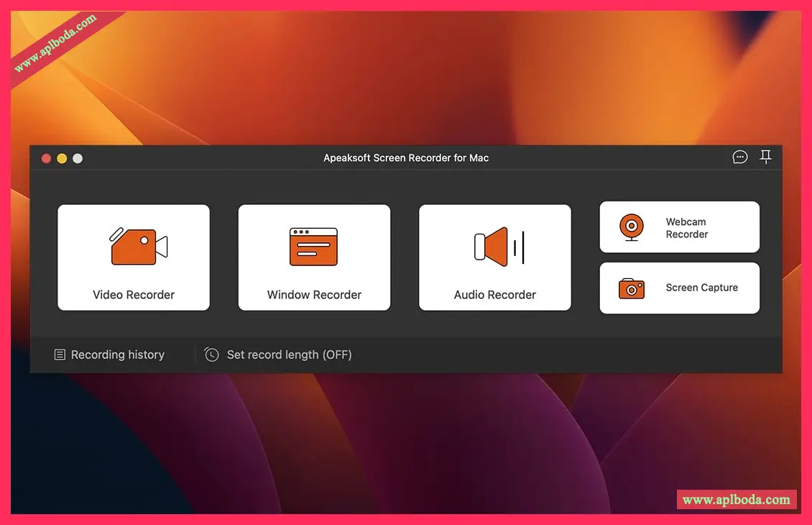Click the gray zoom window button
Image resolution: width=812 pixels, height=525 pixels.
(x=78, y=158)
